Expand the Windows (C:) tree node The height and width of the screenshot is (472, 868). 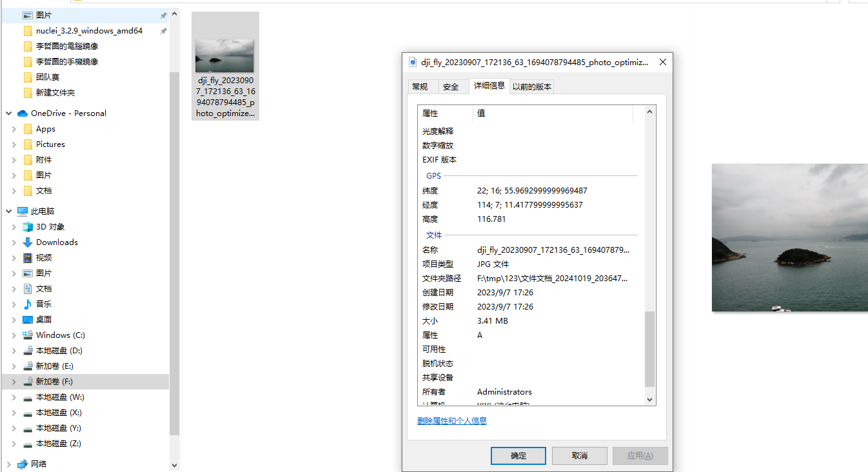(14, 335)
